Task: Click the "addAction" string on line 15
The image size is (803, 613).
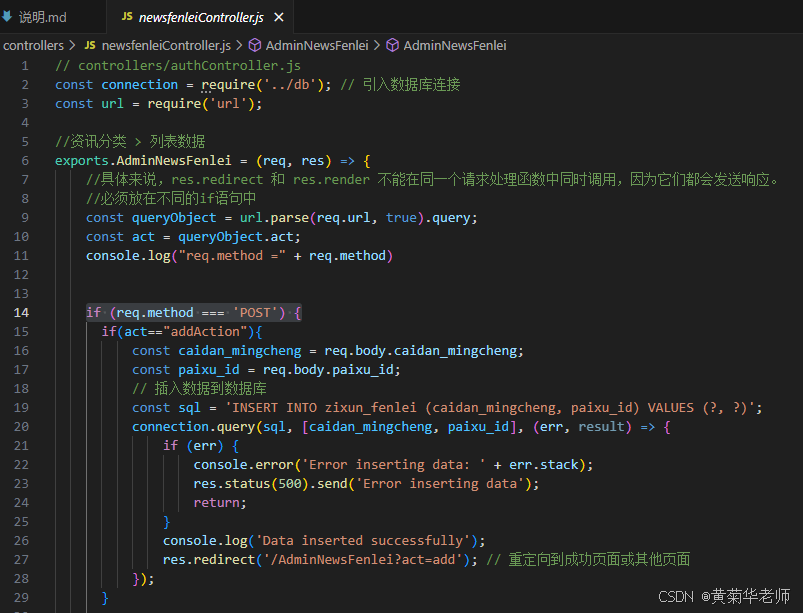Action: [205, 331]
